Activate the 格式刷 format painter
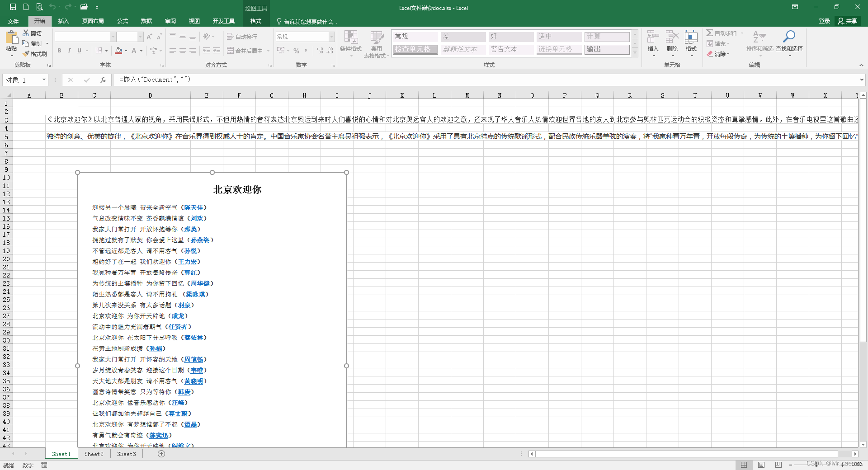Image resolution: width=868 pixels, height=470 pixels. (x=35, y=54)
